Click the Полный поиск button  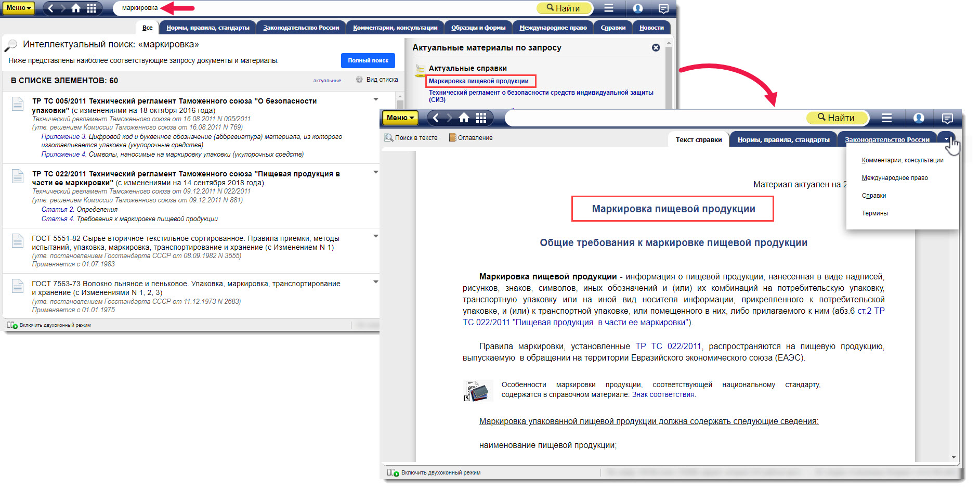tap(368, 60)
